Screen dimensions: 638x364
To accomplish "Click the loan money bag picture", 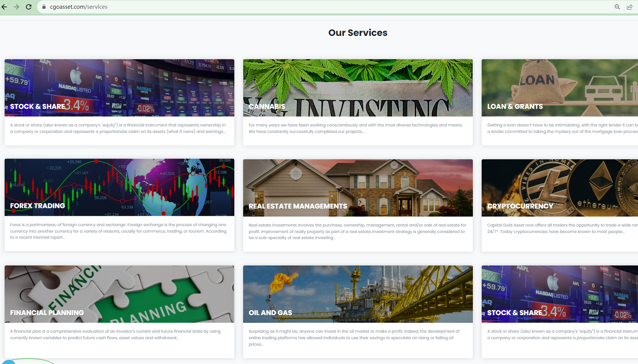I will [537, 82].
